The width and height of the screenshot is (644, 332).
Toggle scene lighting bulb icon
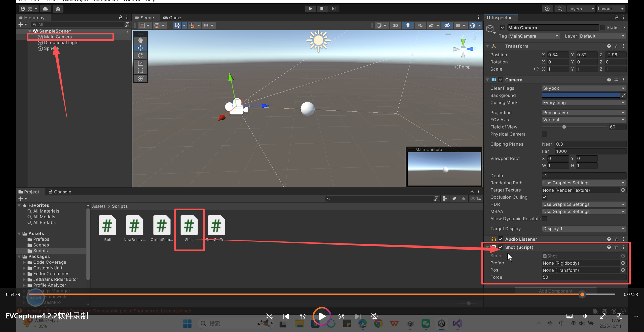click(x=408, y=25)
